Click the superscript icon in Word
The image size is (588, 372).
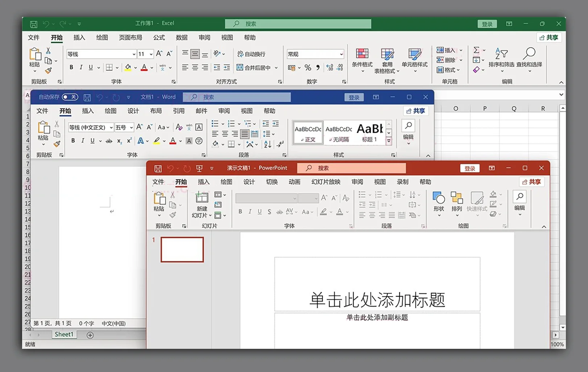(129, 141)
